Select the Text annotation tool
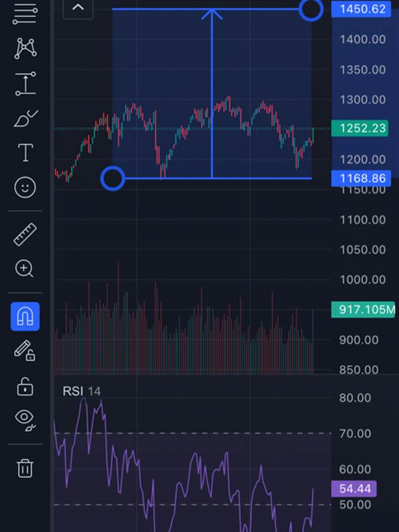The width and height of the screenshot is (399, 532). [25, 152]
